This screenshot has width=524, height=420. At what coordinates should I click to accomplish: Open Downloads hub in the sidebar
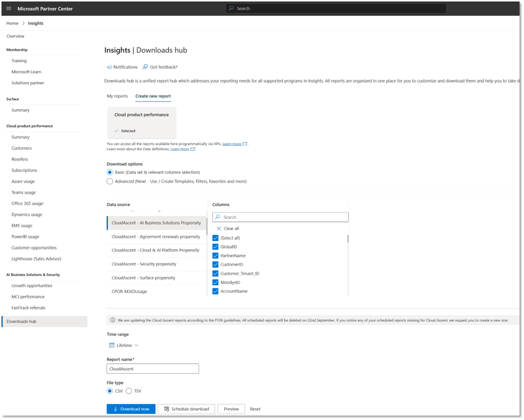pos(44,322)
